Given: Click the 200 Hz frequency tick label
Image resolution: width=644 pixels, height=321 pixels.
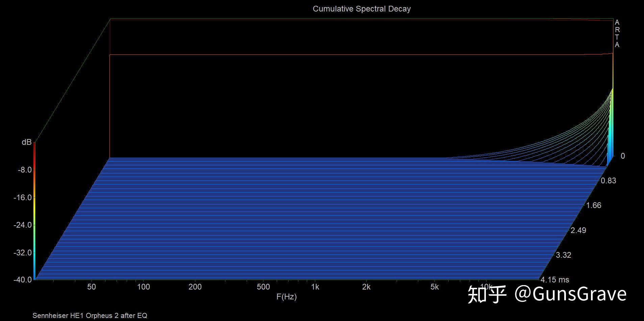Looking at the screenshot, I should 195,287.
